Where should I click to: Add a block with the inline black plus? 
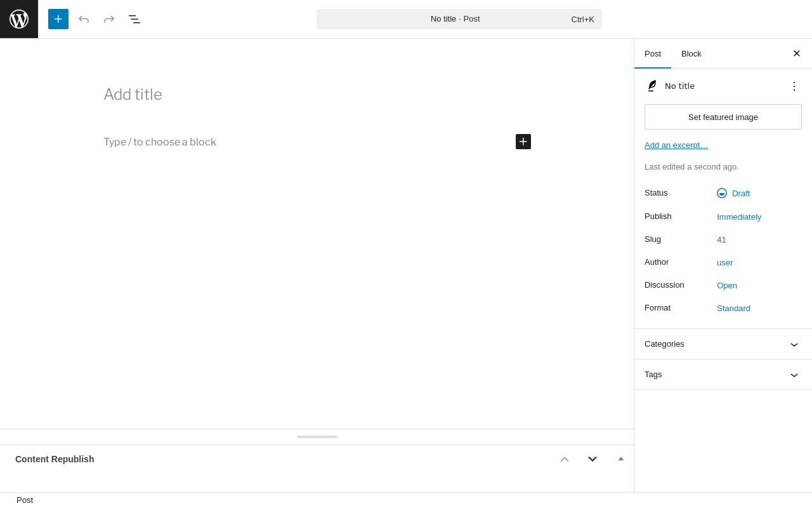click(x=523, y=142)
